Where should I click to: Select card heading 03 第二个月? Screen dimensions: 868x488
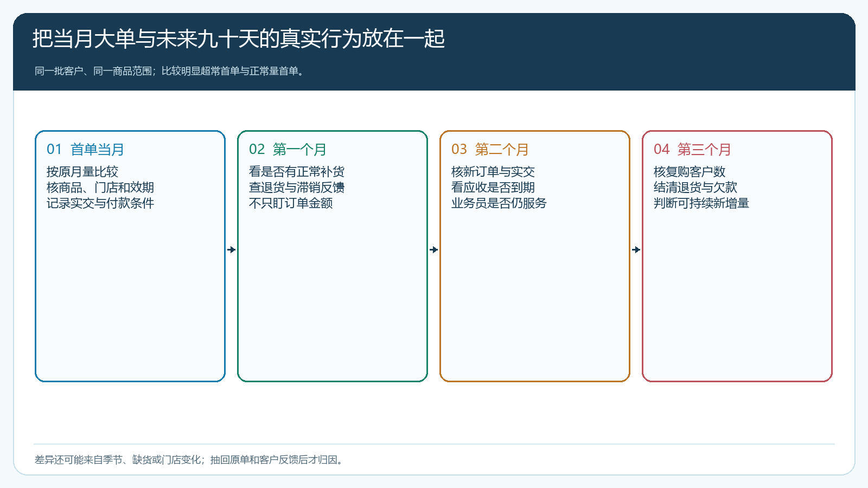[490, 149]
